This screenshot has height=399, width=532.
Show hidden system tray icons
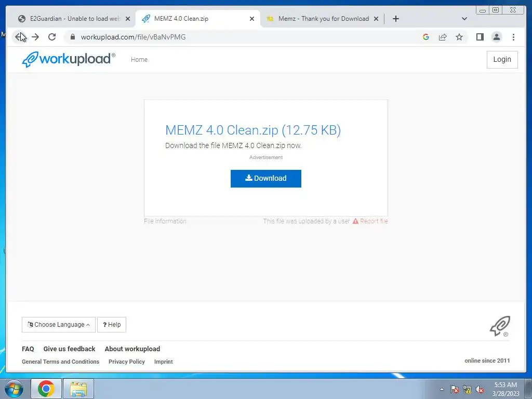442,389
